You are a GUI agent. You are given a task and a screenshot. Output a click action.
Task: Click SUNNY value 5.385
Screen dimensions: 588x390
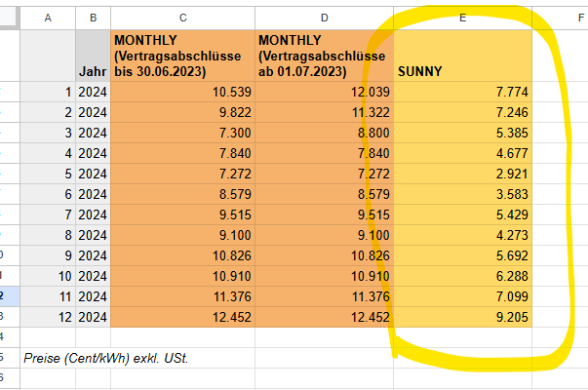click(x=463, y=133)
